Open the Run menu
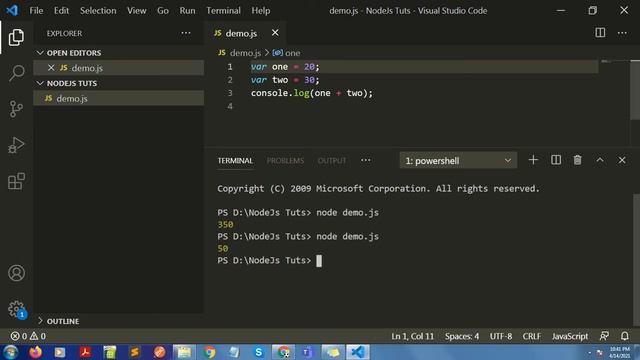The width and height of the screenshot is (640, 360). [187, 11]
